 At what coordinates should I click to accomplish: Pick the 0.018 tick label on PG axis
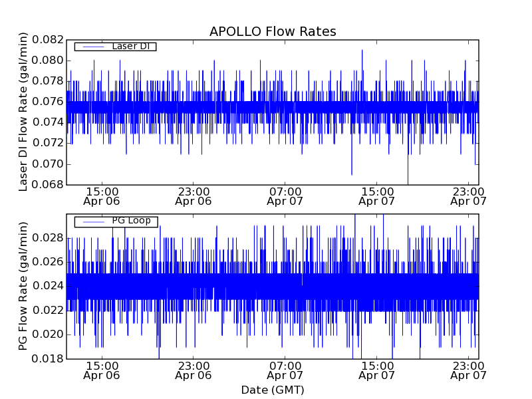tap(48, 358)
